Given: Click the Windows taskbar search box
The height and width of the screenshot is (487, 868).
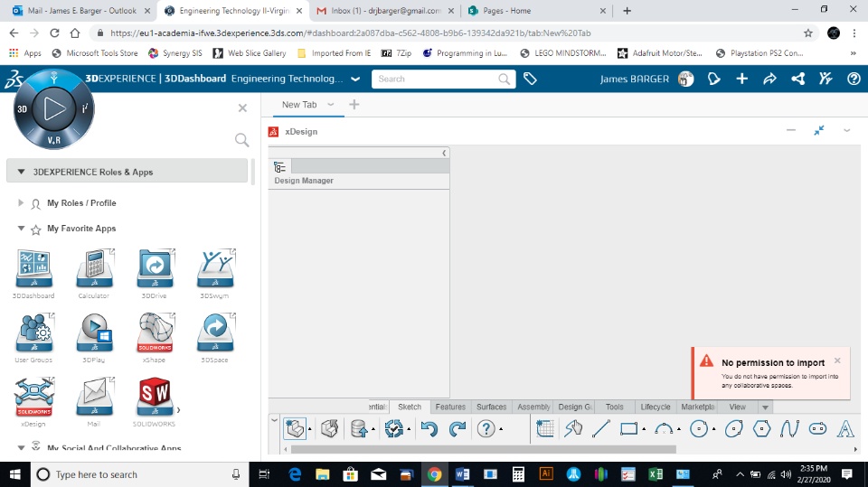Looking at the screenshot, I should pos(140,474).
